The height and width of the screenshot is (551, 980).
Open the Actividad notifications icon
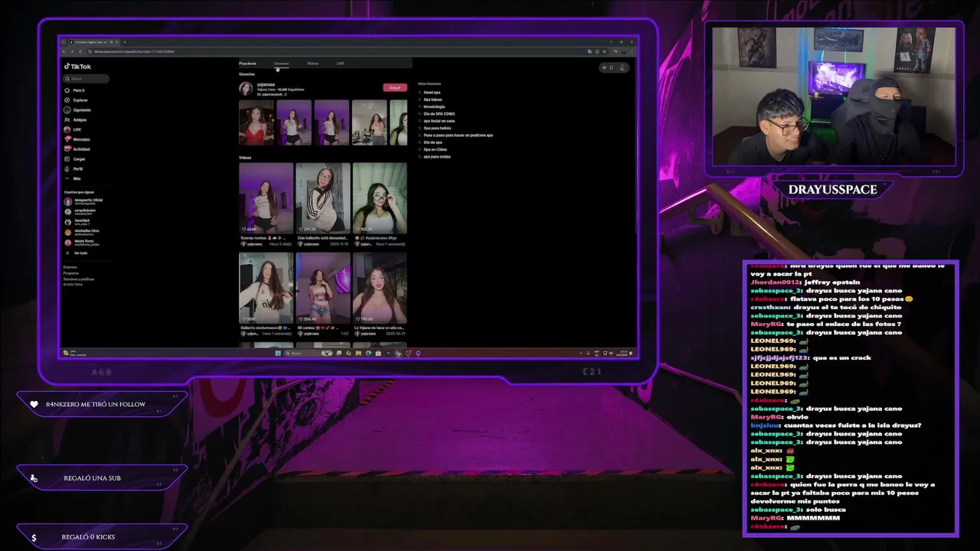(x=67, y=149)
